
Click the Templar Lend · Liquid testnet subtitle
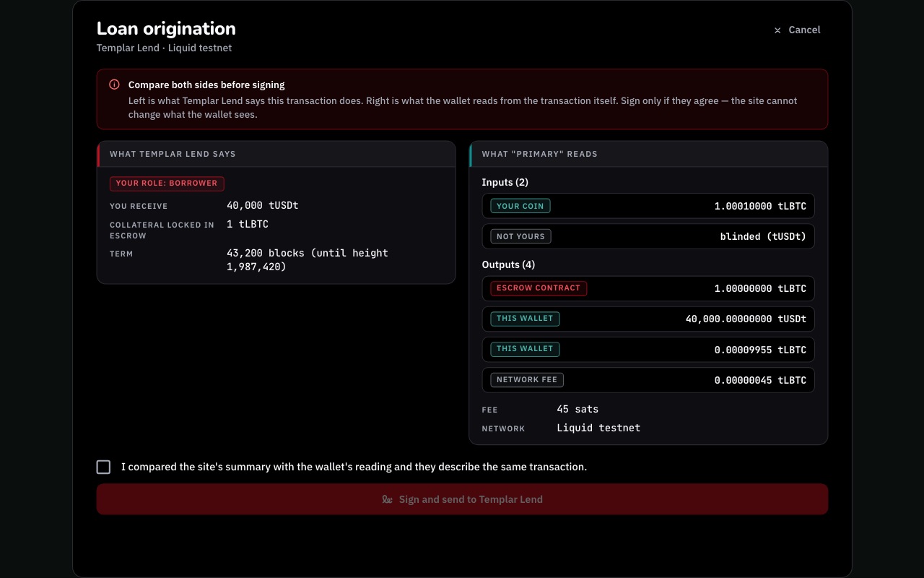tap(164, 48)
